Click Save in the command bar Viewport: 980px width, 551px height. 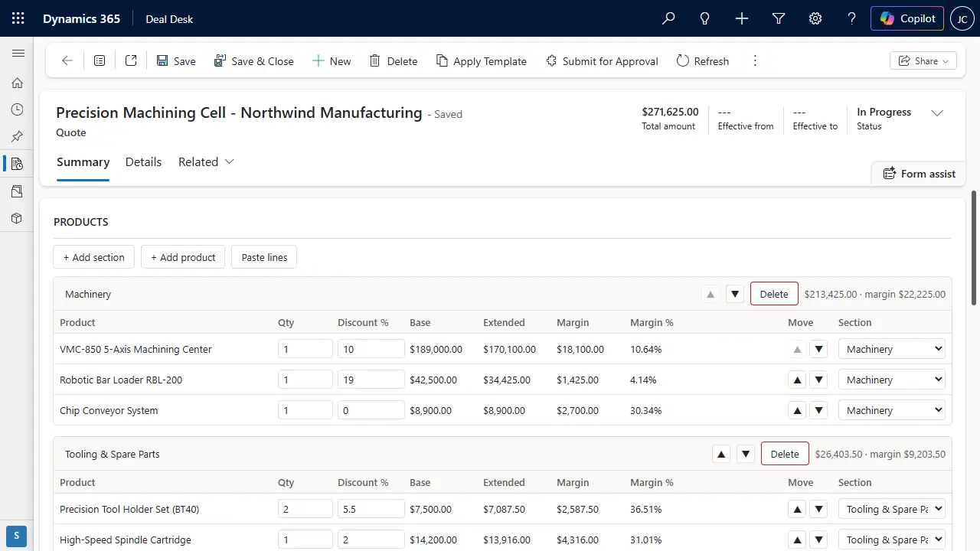176,60
